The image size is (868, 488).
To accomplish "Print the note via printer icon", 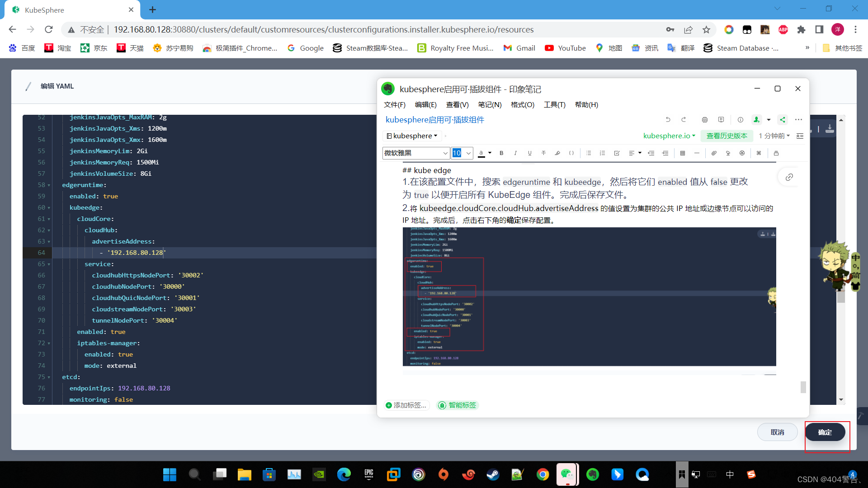I will [704, 120].
